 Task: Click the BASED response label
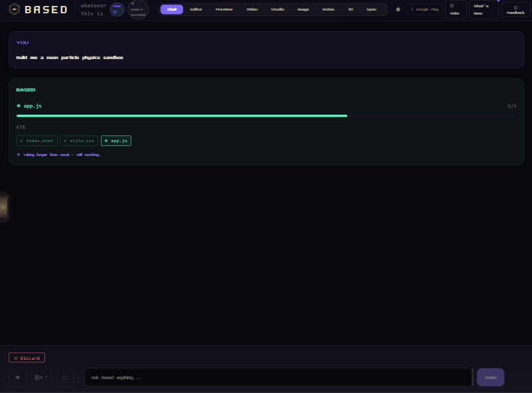click(26, 90)
